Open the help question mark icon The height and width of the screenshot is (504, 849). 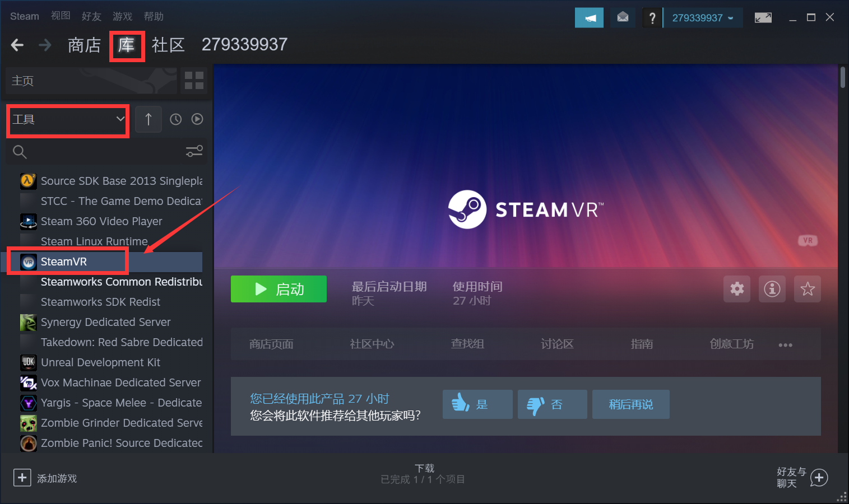[x=652, y=18]
